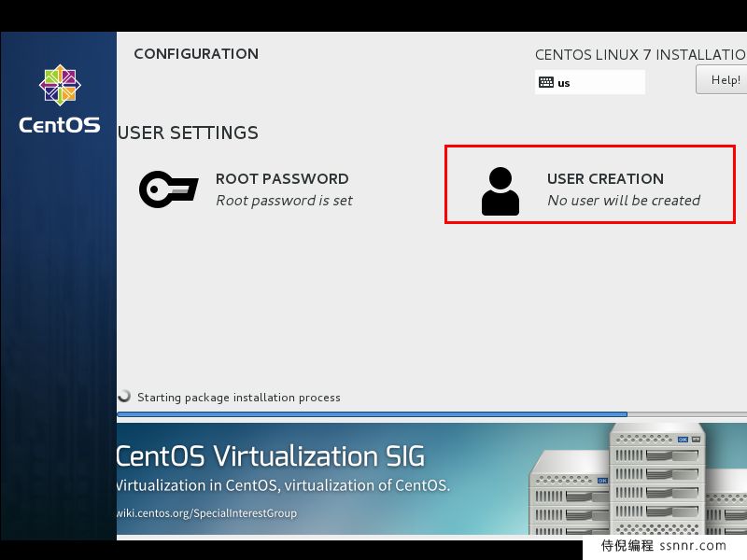Click the keyboard layout icon
Viewport: 747px width, 560px height.
546,82
